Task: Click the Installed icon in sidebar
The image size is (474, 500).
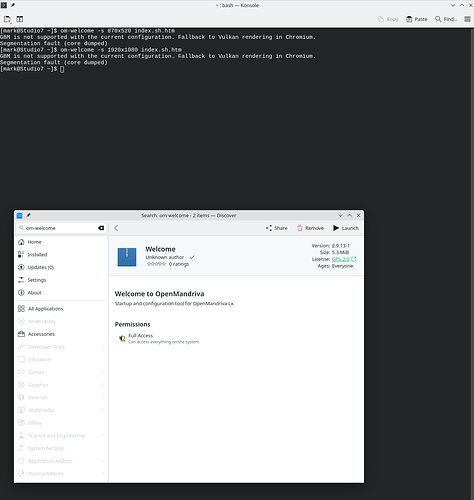Action: 21,255
